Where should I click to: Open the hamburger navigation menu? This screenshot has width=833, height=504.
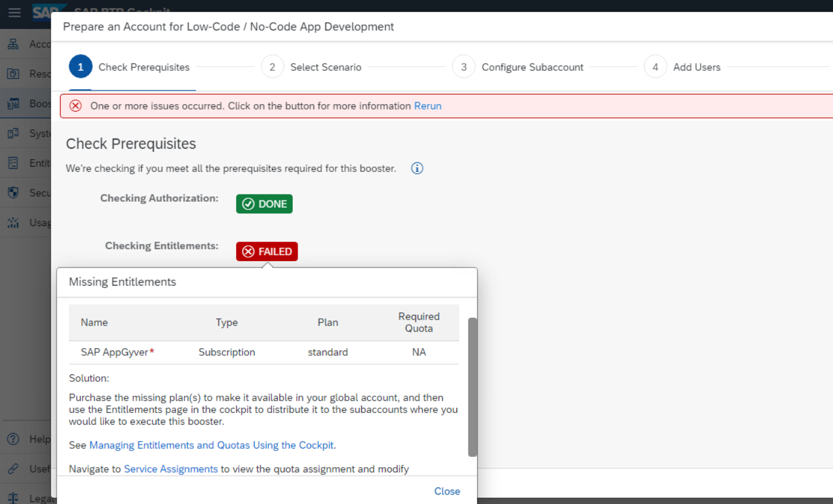point(14,12)
